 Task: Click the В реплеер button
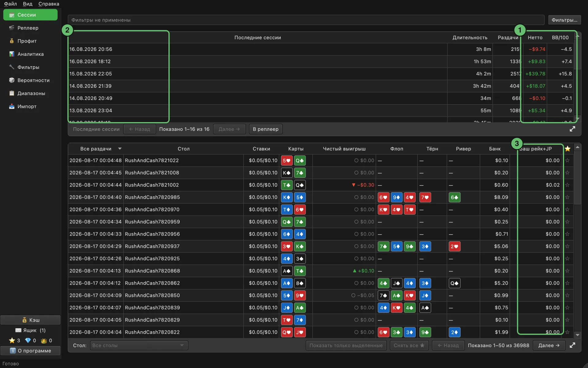point(266,129)
